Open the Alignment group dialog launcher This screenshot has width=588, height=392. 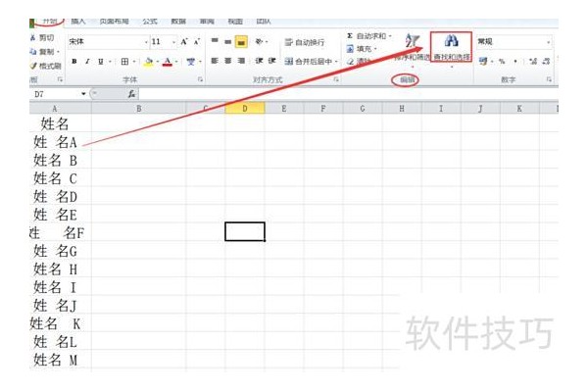tap(336, 79)
